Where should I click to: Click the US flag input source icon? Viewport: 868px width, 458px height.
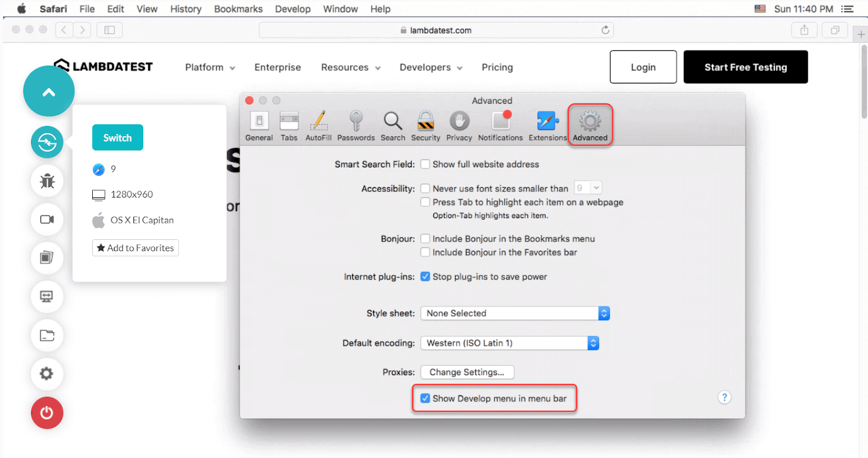[x=760, y=9]
